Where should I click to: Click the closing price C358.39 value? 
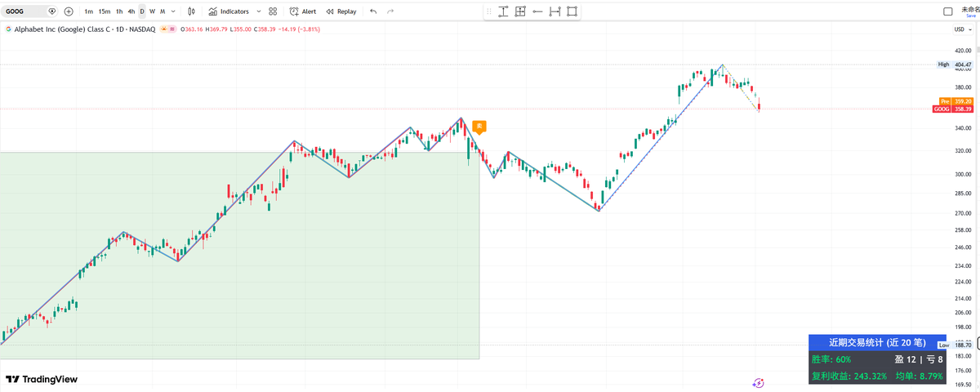point(264,29)
